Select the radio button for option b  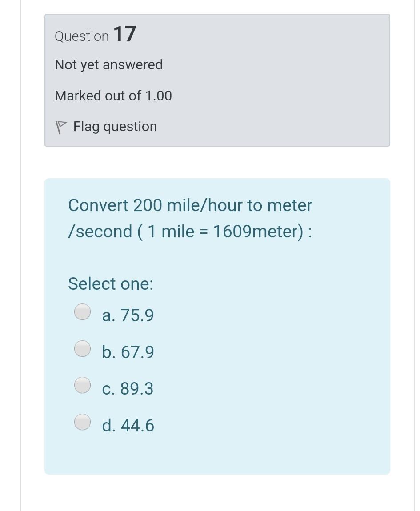[x=82, y=349]
